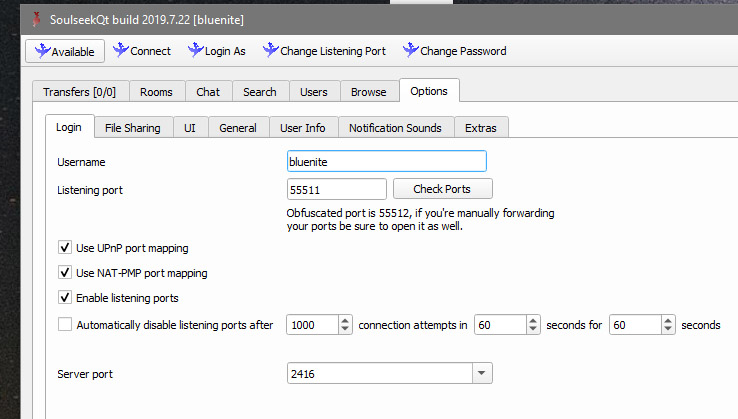738x419 pixels.
Task: Switch to the Transfers [0/0] tab
Action: (x=79, y=92)
